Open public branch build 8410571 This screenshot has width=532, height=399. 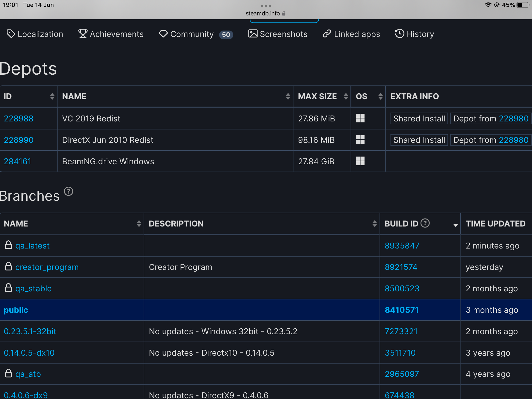pyautogui.click(x=402, y=310)
